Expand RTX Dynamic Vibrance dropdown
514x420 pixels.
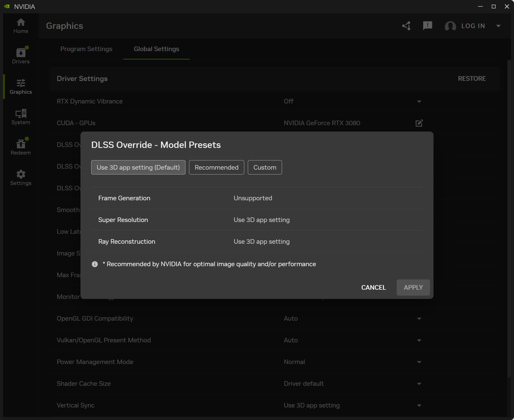[x=419, y=101]
